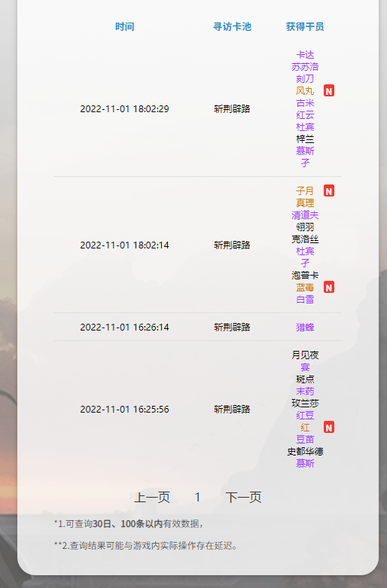
Task: Click single-character operator name 红
Action: coord(305,427)
